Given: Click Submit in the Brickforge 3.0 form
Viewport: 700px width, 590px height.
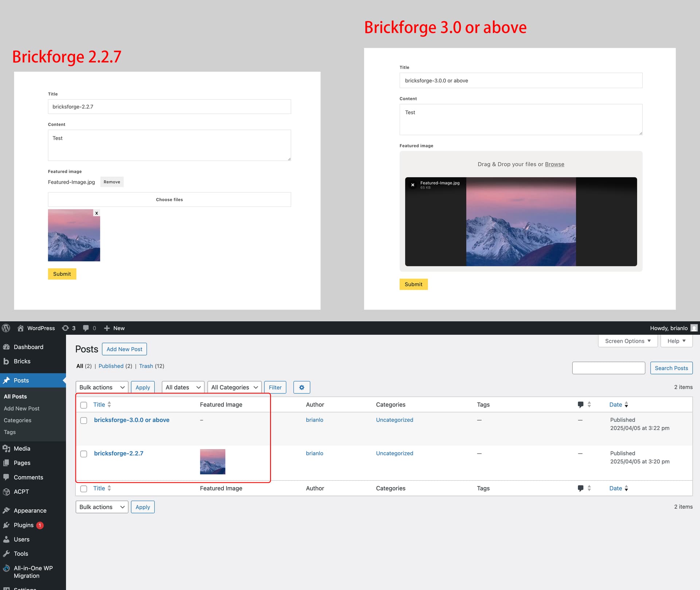Looking at the screenshot, I should tap(413, 284).
